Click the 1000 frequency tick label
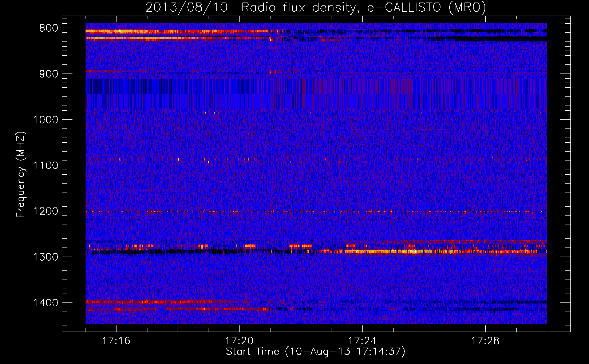 (x=46, y=120)
